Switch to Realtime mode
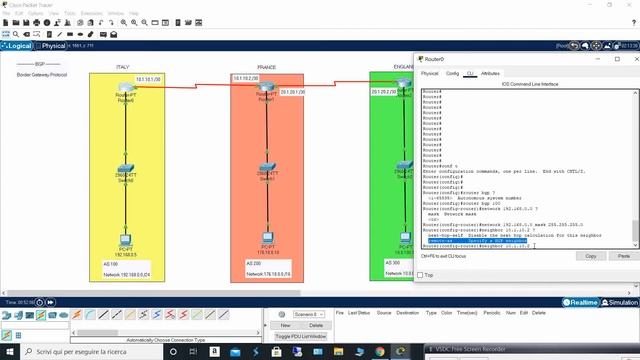Screen dimensions: 640x360 click(580, 302)
